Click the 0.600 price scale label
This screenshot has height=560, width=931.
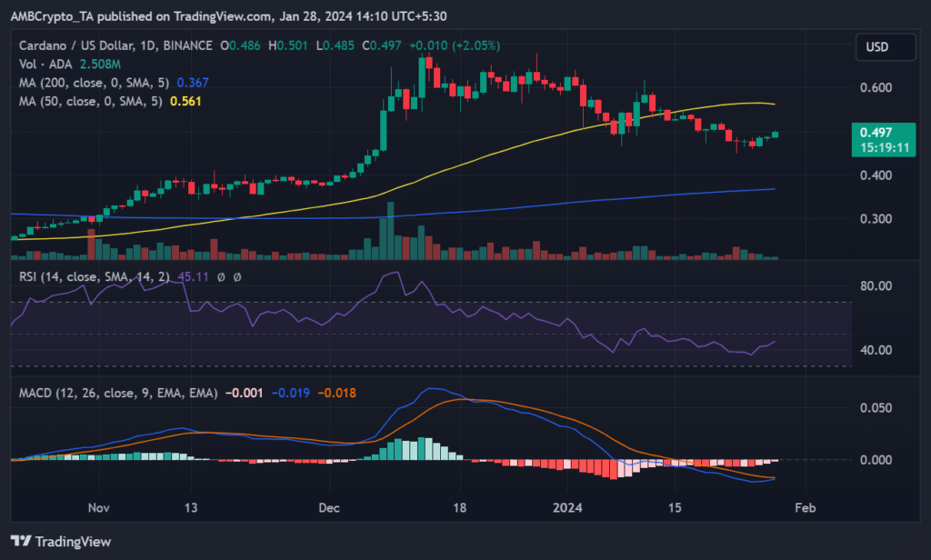(876, 87)
